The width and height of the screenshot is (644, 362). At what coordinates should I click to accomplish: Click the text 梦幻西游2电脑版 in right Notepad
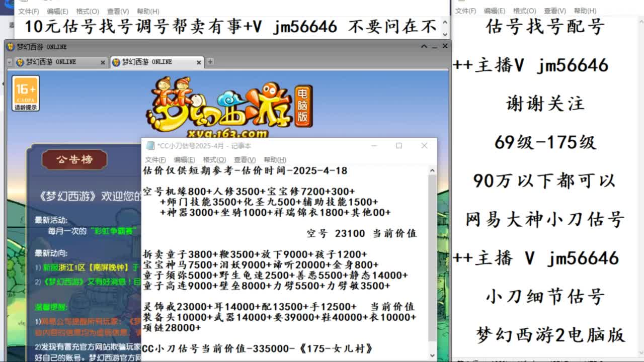[551, 335]
